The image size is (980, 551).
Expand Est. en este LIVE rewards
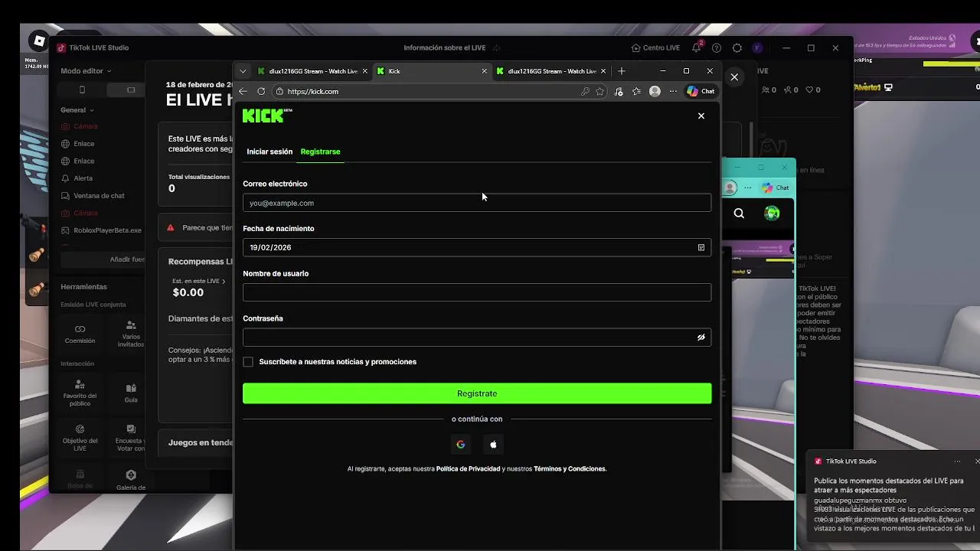(199, 281)
